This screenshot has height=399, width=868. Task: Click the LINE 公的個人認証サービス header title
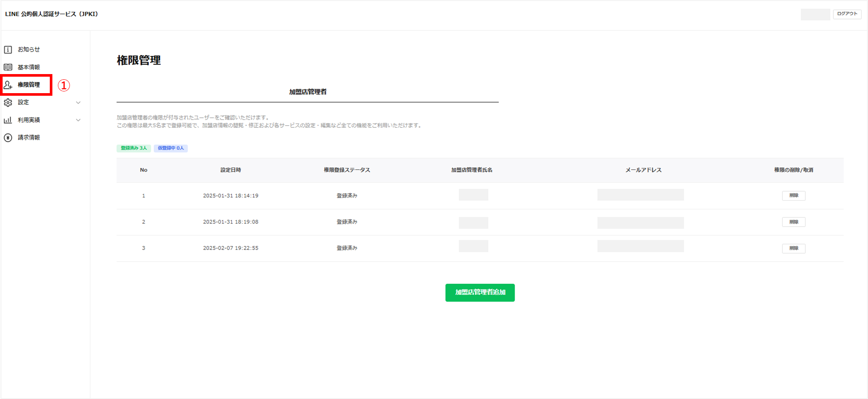pos(52,14)
